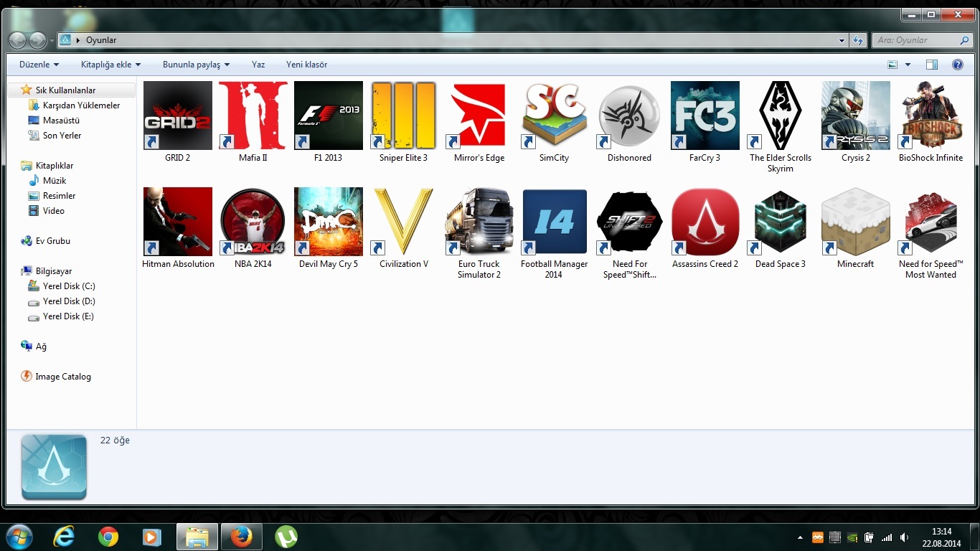This screenshot has height=551, width=980.
Task: Open the Video library
Action: click(53, 211)
